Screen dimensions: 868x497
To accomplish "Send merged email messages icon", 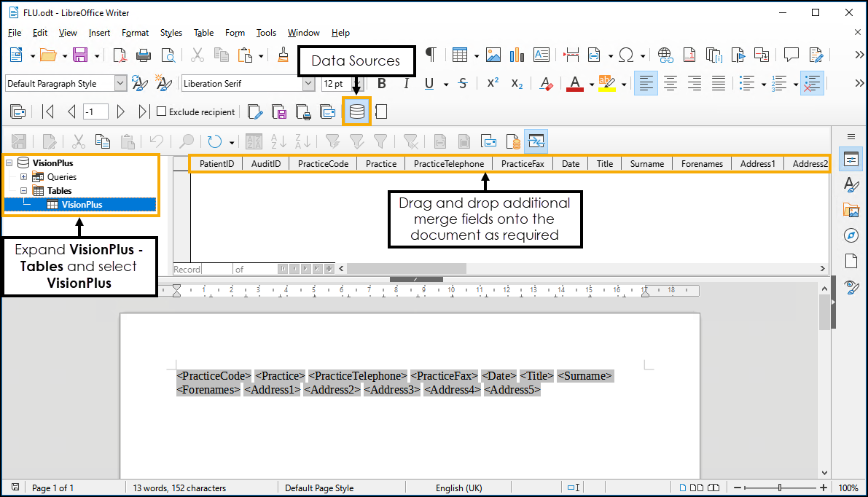I will point(328,111).
